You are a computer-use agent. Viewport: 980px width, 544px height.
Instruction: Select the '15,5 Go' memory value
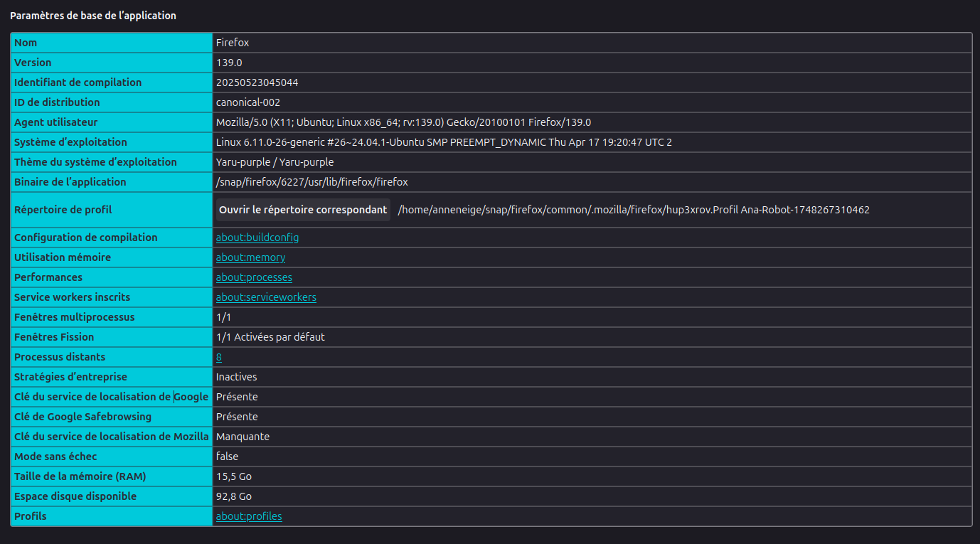pos(234,476)
